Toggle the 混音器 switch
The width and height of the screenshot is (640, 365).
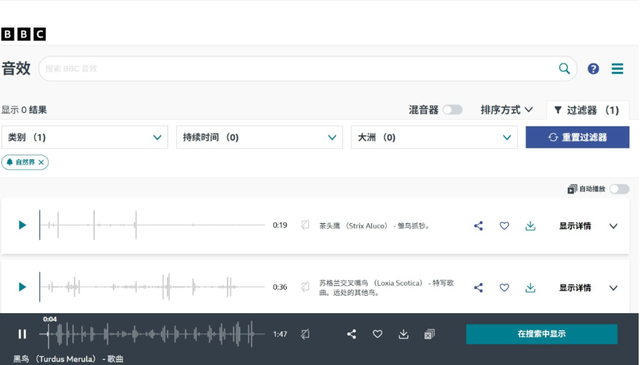coord(453,110)
